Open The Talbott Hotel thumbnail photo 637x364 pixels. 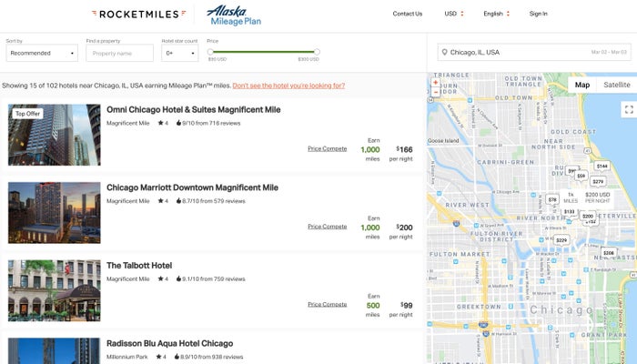pyautogui.click(x=55, y=290)
